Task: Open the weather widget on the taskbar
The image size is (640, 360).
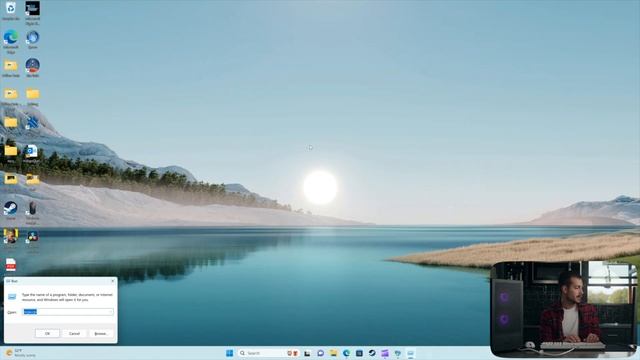Action: click(x=20, y=353)
